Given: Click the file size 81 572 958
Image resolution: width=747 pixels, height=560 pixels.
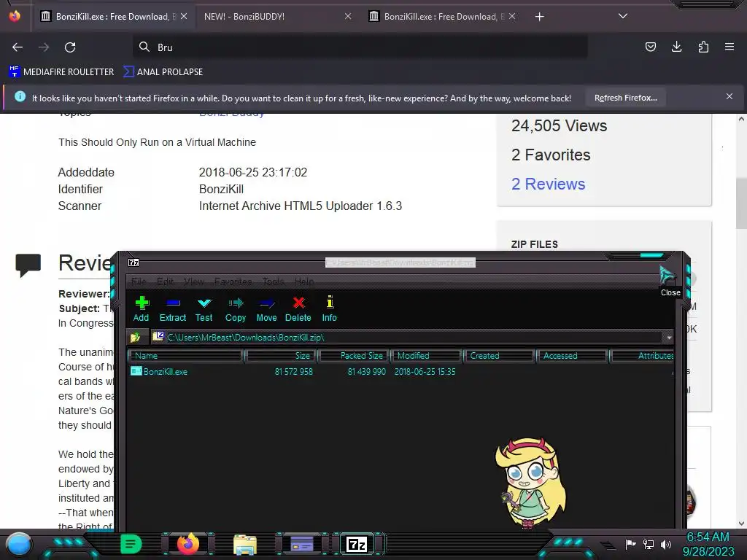Looking at the screenshot, I should coord(293,371).
